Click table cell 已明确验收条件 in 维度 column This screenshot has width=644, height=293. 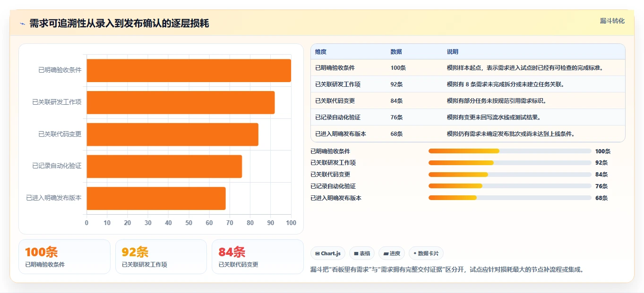pos(335,68)
